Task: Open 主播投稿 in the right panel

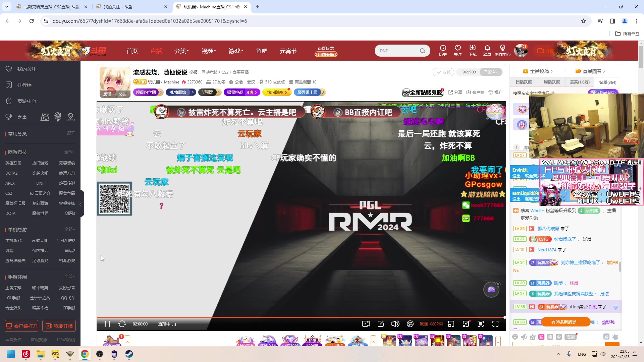Action: (x=538, y=71)
